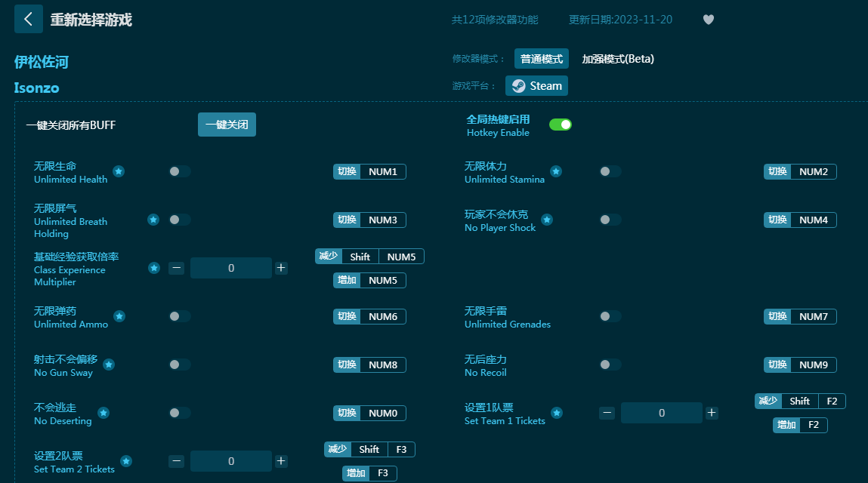Click the heart favorite icon

(x=708, y=20)
